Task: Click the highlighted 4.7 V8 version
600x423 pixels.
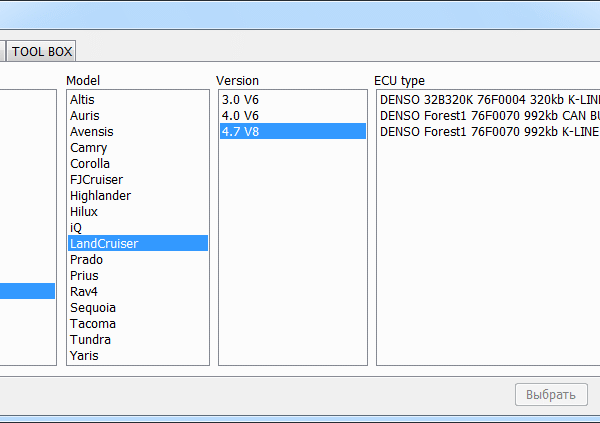Action: point(293,131)
